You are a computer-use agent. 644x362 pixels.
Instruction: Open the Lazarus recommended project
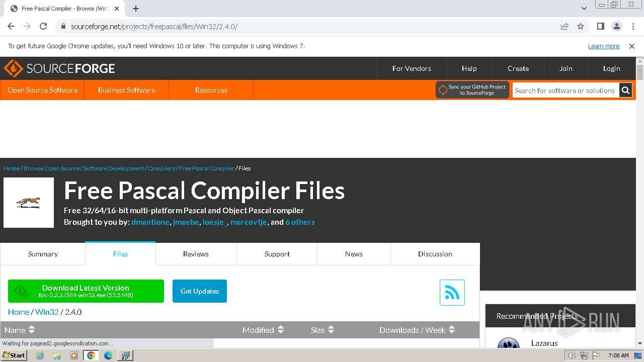point(544,343)
